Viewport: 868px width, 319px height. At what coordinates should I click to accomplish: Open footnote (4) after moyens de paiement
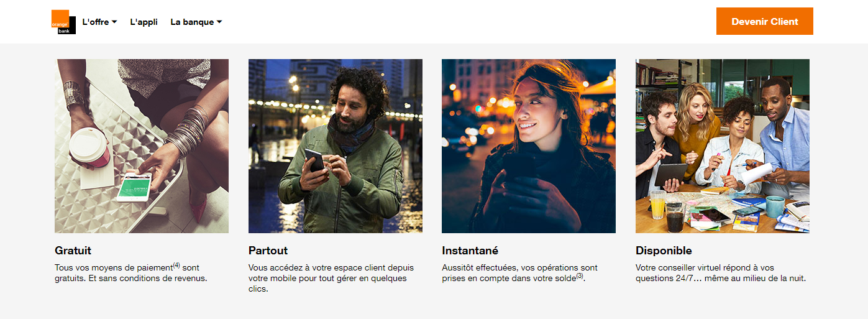tap(176, 266)
